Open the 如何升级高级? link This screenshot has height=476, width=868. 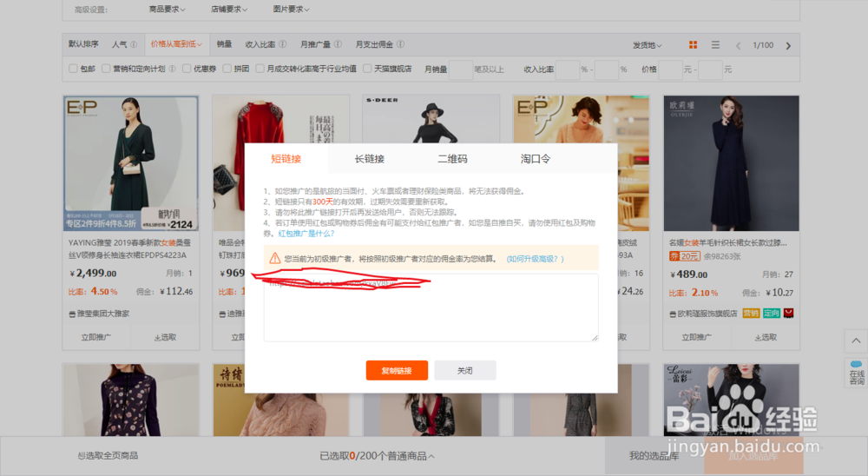[x=535, y=259]
